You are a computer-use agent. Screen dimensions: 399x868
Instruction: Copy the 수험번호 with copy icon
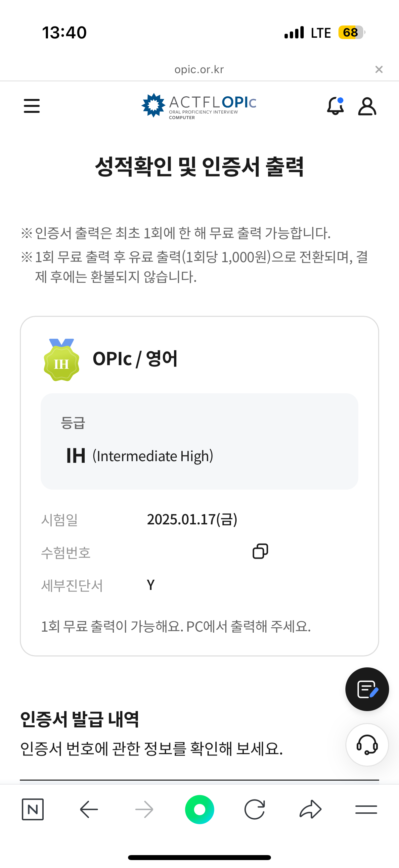(x=260, y=551)
